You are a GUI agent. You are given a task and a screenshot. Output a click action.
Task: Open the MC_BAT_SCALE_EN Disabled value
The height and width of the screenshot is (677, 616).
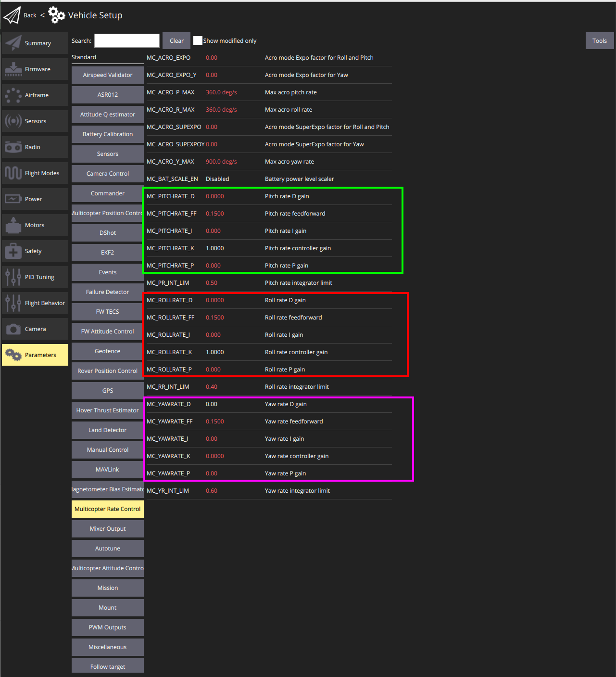[x=217, y=179]
